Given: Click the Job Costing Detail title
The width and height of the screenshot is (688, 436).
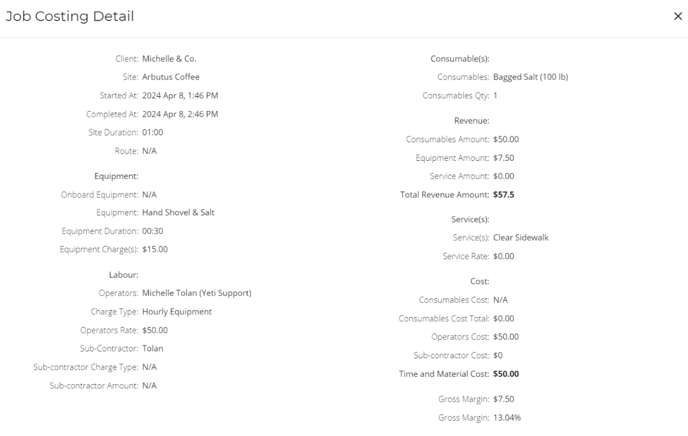Looking at the screenshot, I should click(70, 16).
